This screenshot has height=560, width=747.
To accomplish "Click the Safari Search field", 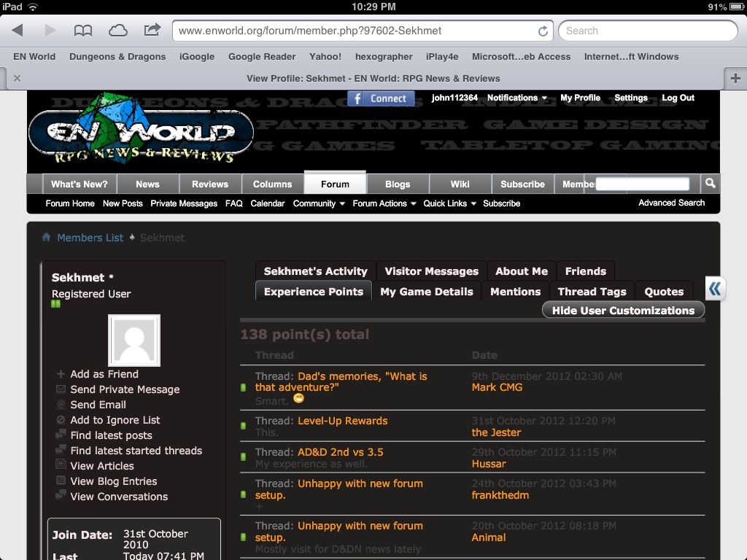I will pyautogui.click(x=648, y=31).
